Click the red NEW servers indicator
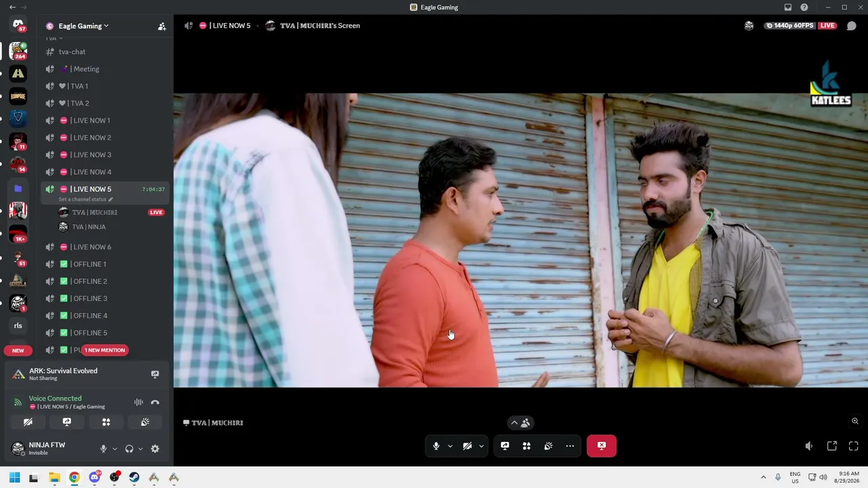868x488 pixels. tap(18, 350)
